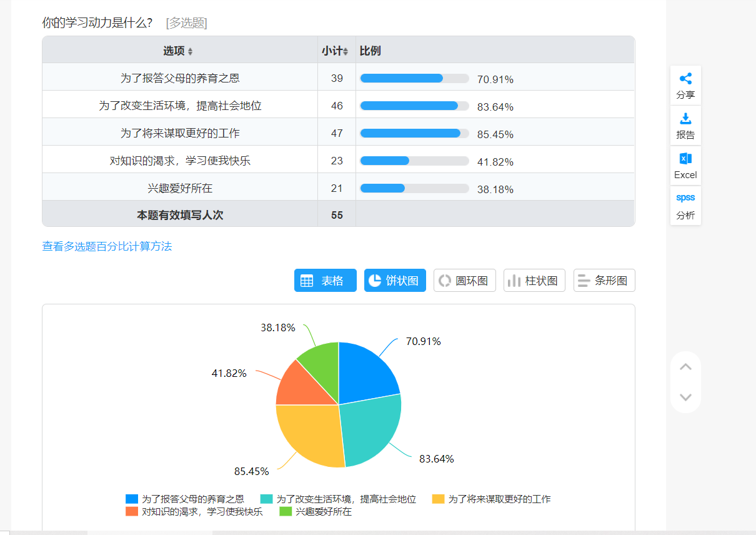Screen dimensions: 756x535
Task: Click the total count 55
Action: (337, 215)
